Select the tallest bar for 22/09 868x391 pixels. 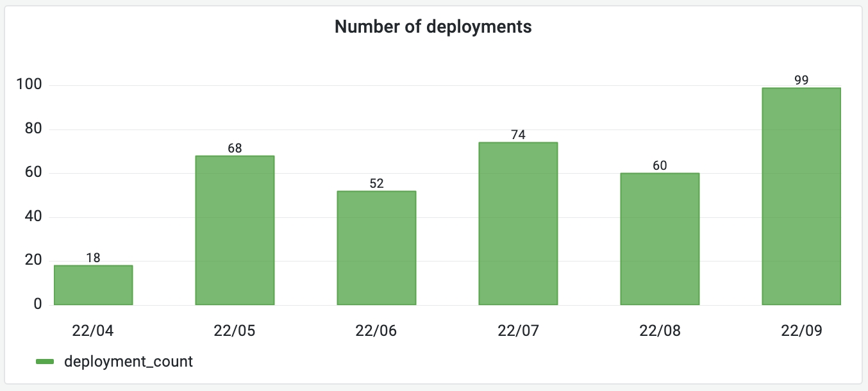pyautogui.click(x=801, y=196)
